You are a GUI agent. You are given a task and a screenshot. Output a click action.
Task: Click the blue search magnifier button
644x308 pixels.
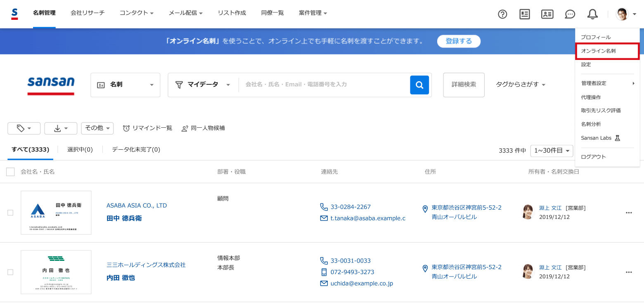pos(419,85)
